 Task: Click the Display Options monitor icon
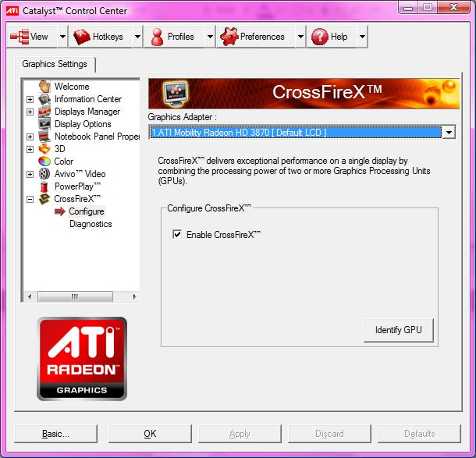(44, 124)
